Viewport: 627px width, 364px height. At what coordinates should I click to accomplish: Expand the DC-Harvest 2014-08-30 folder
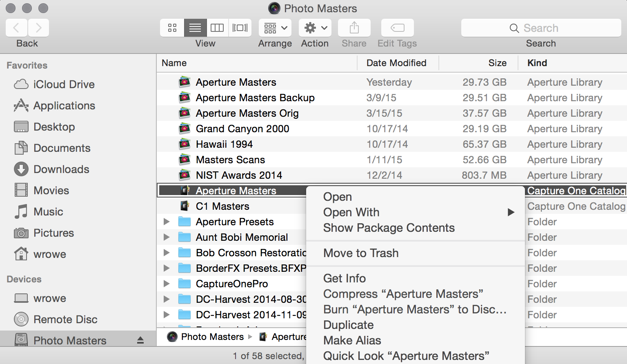coord(167,299)
